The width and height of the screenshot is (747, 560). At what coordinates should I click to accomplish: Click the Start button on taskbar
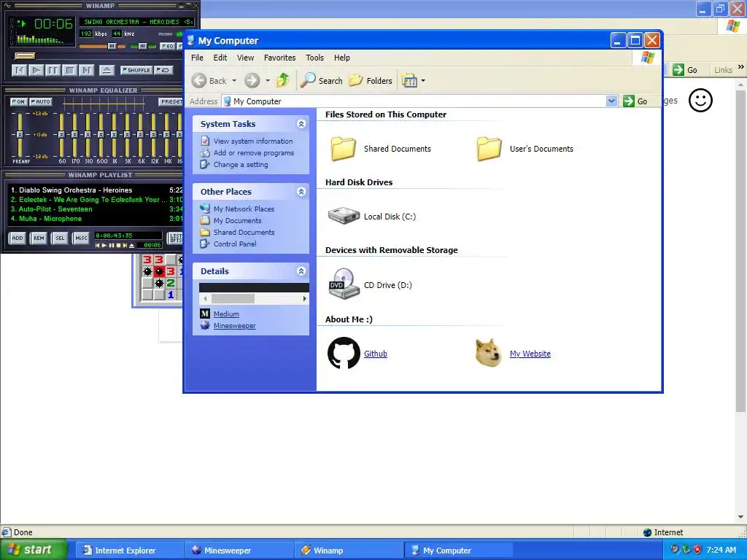tap(32, 550)
